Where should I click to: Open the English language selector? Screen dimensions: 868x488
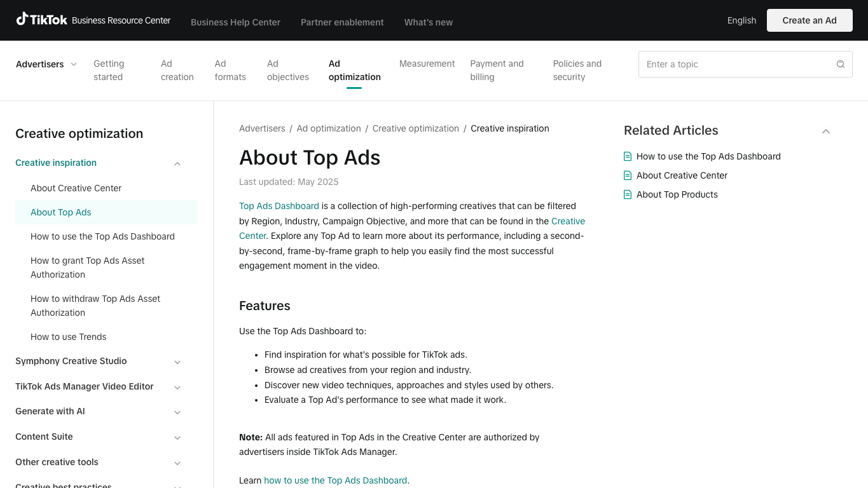click(x=741, y=20)
